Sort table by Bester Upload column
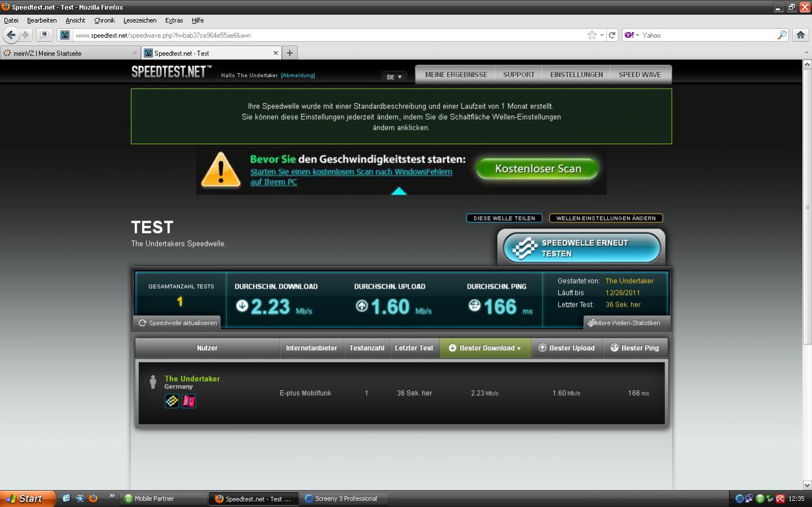 [x=567, y=348]
